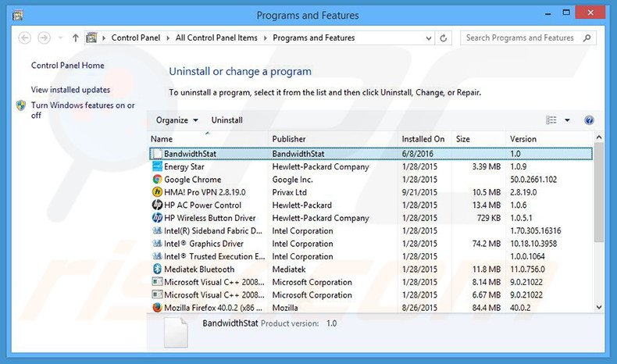Select 6.67 MB Microsoft Visual C++ icon
The image size is (617, 364).
(158, 294)
